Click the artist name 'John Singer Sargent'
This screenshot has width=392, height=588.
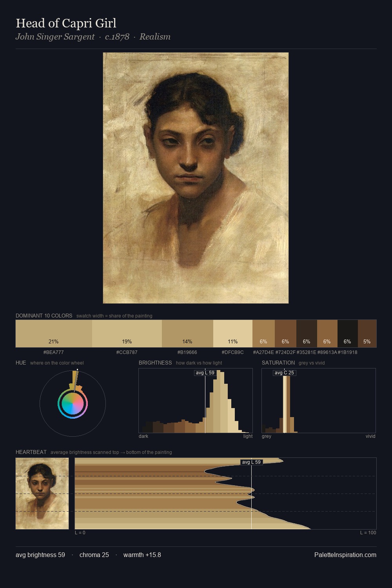pyautogui.click(x=55, y=37)
